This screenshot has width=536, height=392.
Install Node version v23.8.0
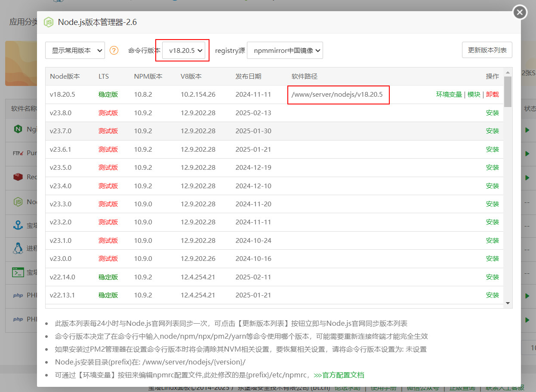[x=492, y=113]
